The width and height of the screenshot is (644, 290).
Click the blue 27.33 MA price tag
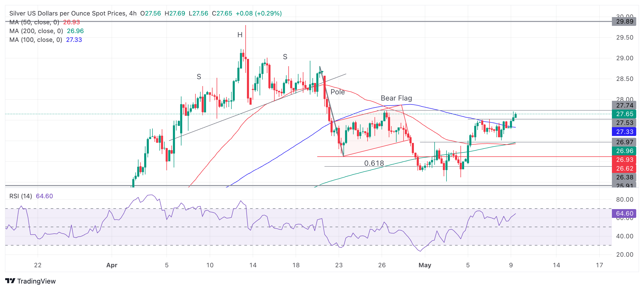coord(624,132)
